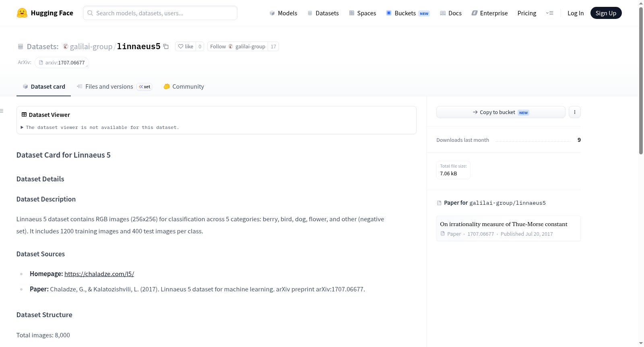This screenshot has height=347, width=644.
Task: Switch to Files and versions tab
Action: pos(114,86)
